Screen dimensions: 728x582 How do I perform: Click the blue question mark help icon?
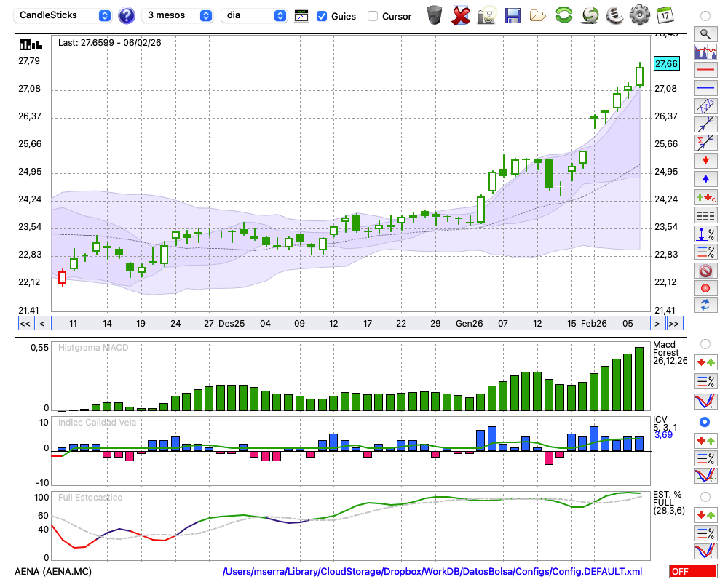click(127, 15)
